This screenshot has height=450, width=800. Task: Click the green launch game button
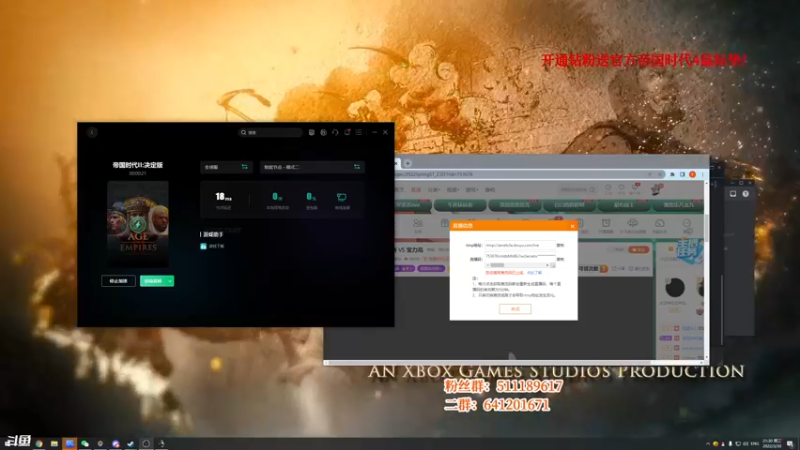pyautogui.click(x=153, y=281)
